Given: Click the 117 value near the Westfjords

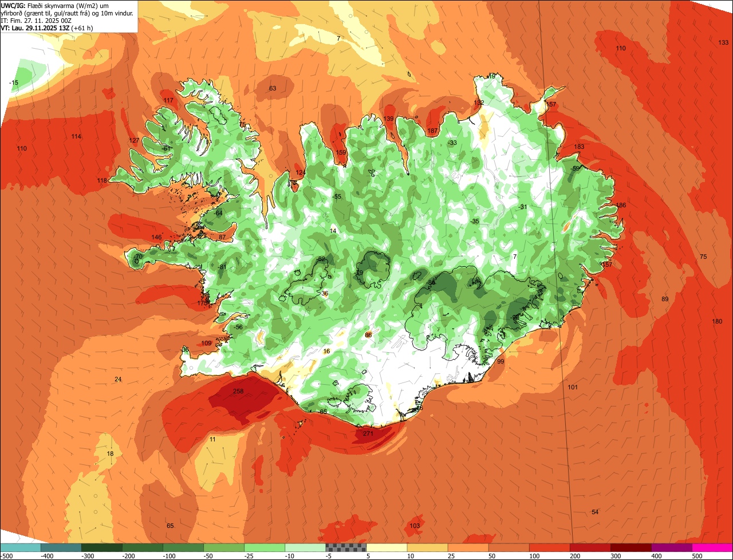Looking at the screenshot, I should click(168, 101).
